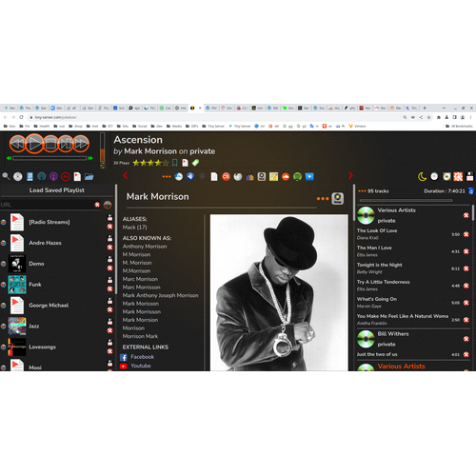Open the orange dots menu beside Mark Morrison heading

coord(323,199)
